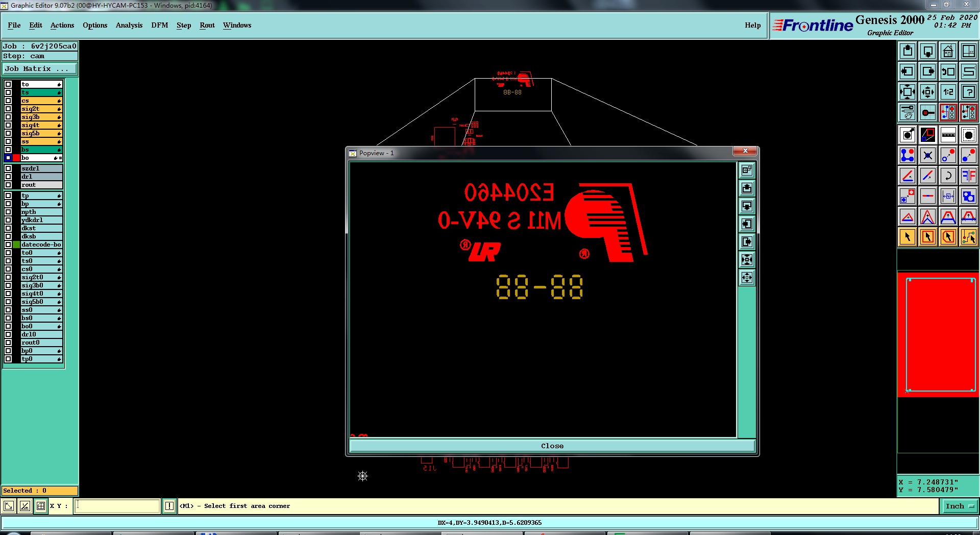Open the Rout menu
The width and height of the screenshot is (980, 535).
[x=207, y=25]
